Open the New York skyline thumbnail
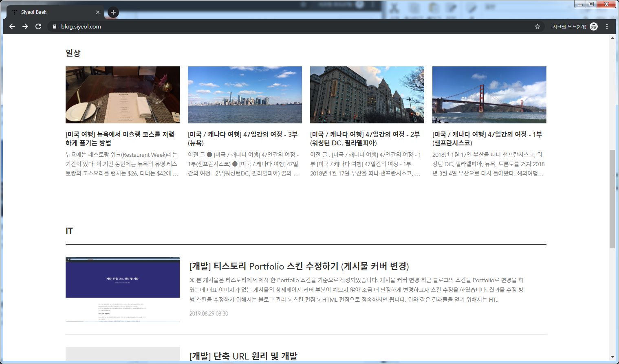Image resolution: width=619 pixels, height=364 pixels. click(x=245, y=95)
